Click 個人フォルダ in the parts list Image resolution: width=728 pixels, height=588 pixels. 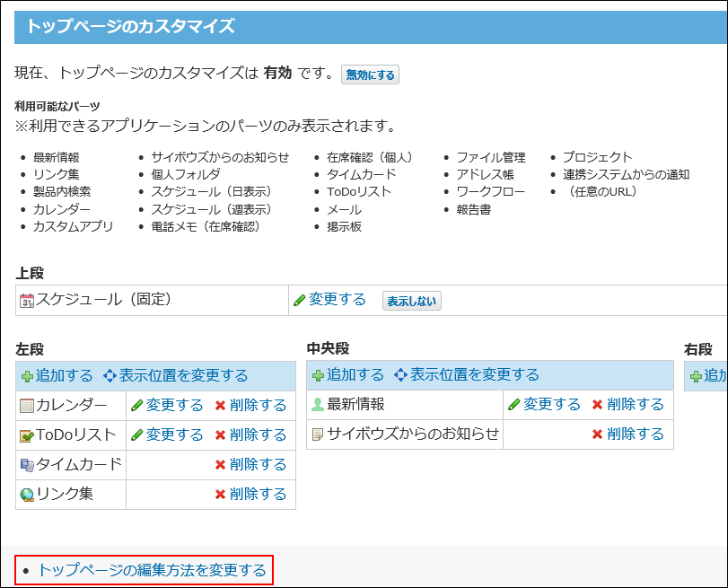(186, 174)
